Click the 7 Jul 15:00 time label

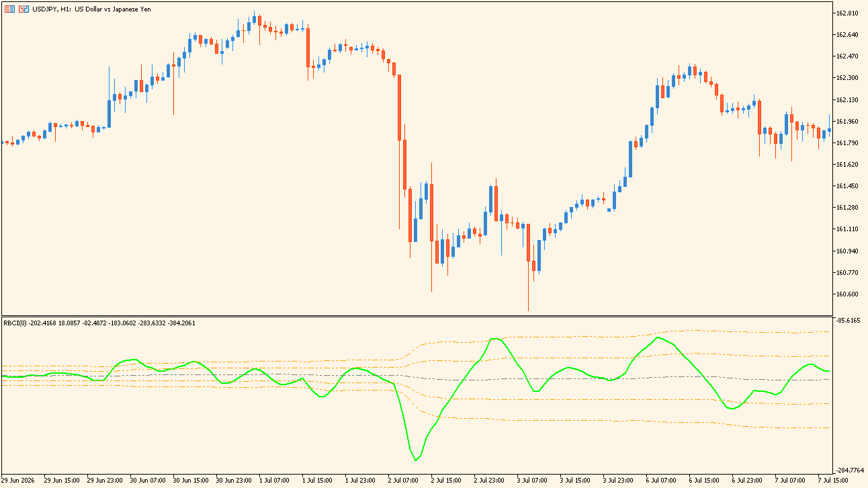(834, 481)
